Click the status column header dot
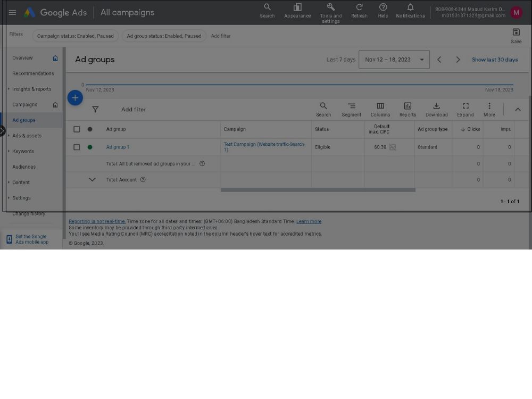The height and width of the screenshot is (399, 532). [90, 129]
